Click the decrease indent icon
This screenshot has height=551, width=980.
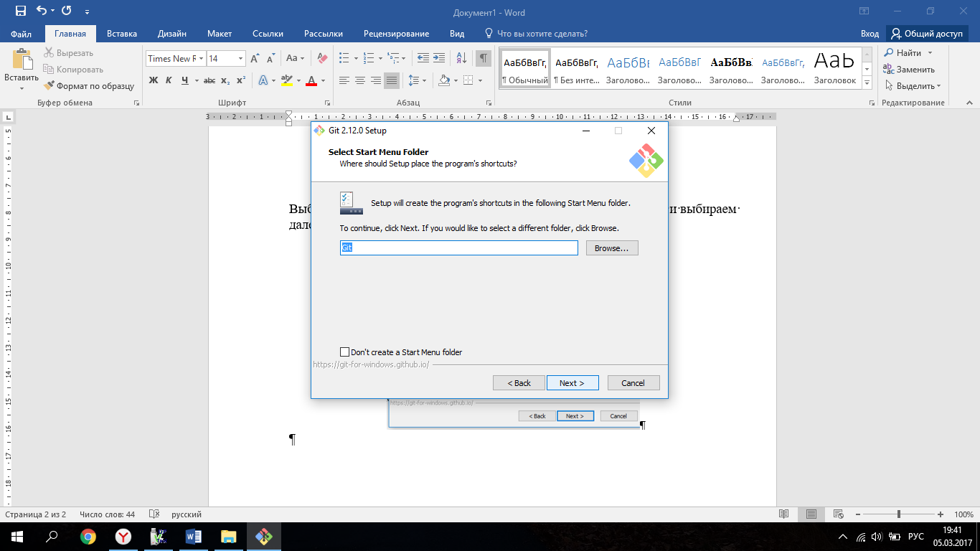423,59
